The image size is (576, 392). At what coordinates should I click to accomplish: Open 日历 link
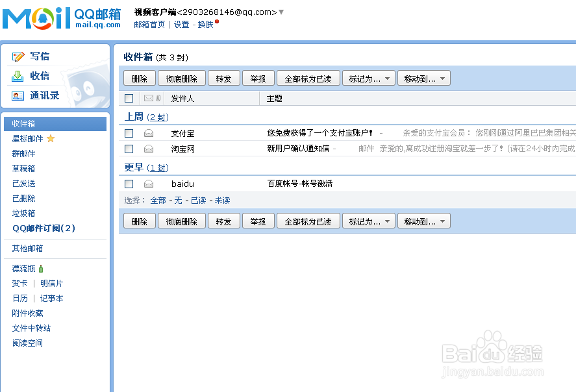(x=20, y=299)
